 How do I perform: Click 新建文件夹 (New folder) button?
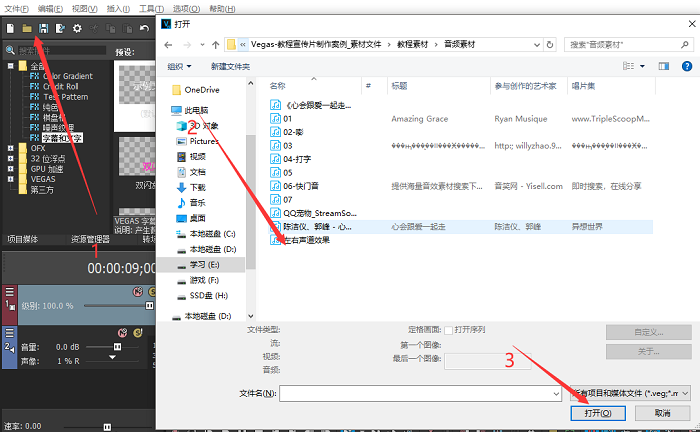tap(230, 66)
